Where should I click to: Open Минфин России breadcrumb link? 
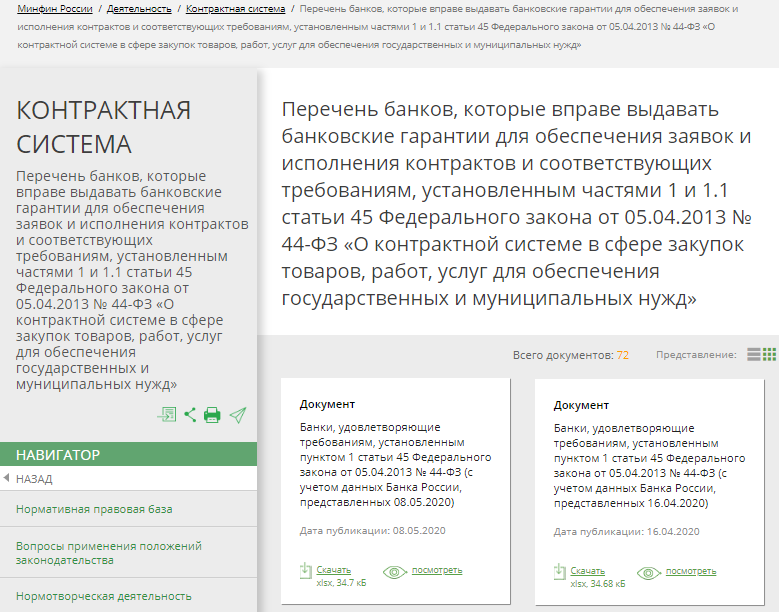coord(55,9)
